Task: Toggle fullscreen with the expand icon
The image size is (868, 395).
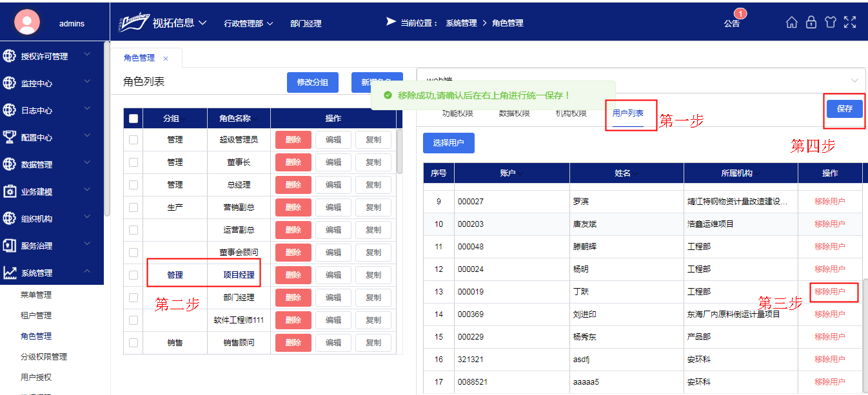Action: [850, 23]
